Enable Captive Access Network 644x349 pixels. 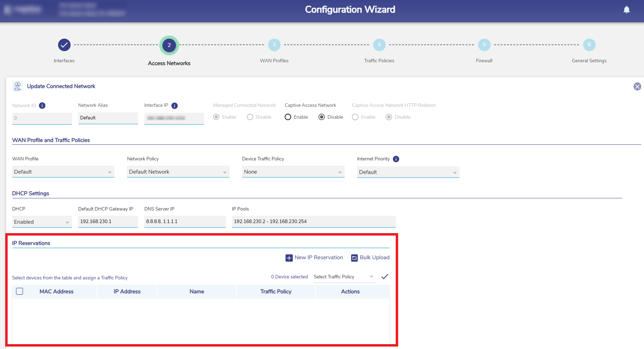[288, 117]
